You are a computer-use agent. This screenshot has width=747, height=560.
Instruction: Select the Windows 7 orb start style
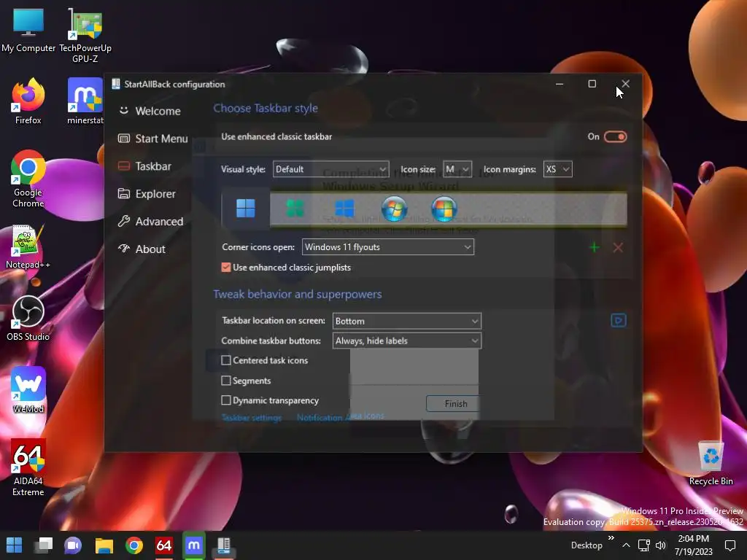click(x=394, y=209)
